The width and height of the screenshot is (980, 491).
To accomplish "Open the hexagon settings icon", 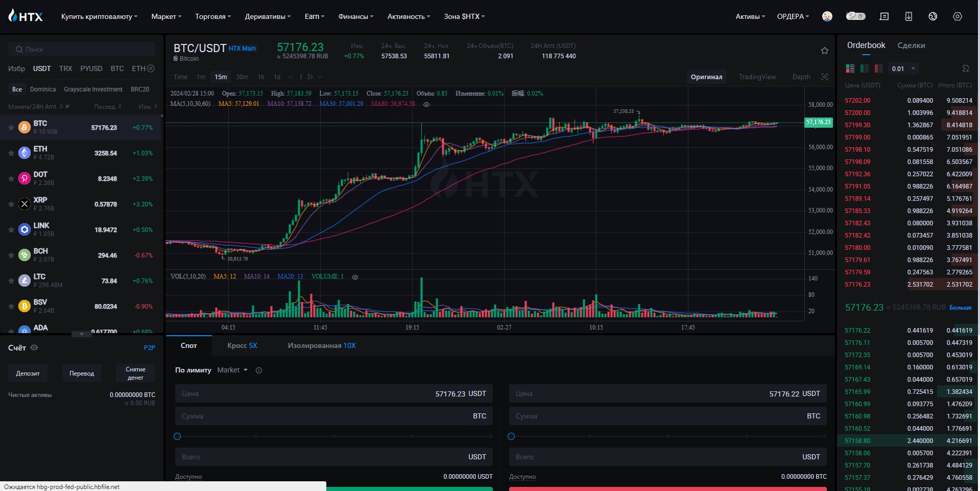I will [x=958, y=16].
